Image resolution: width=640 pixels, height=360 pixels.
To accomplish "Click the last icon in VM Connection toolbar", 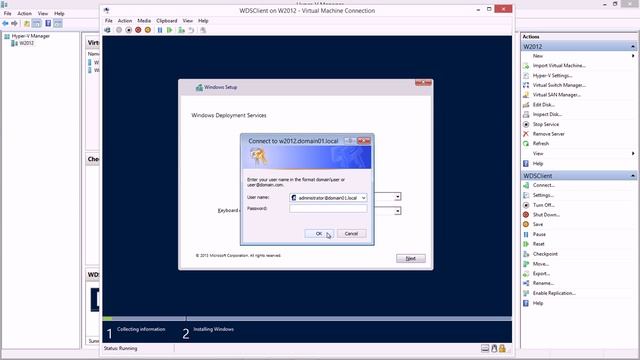I will click(203, 30).
